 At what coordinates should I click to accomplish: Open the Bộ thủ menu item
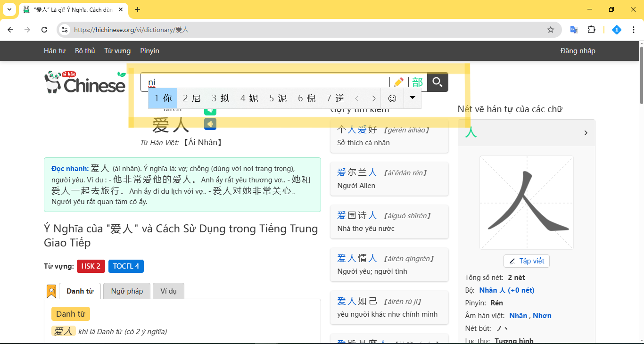pyautogui.click(x=85, y=51)
